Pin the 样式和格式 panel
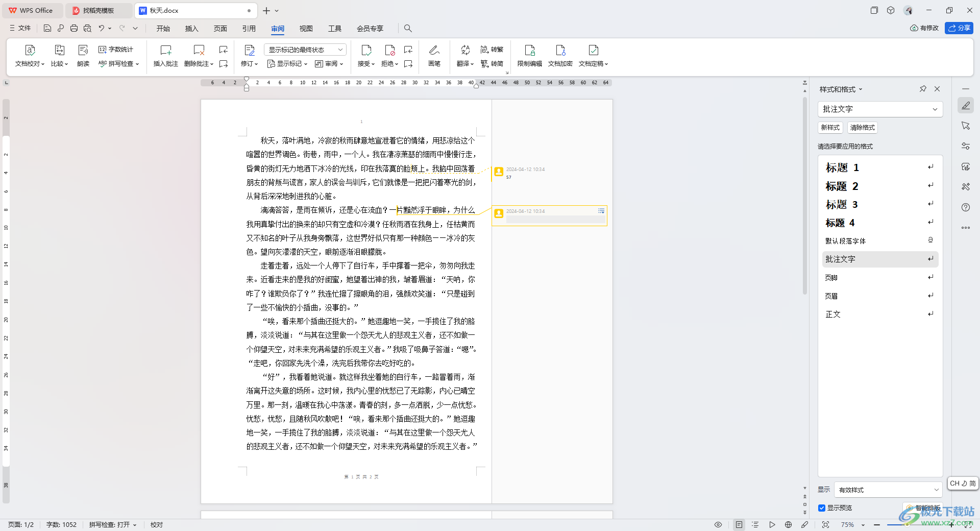This screenshot has height=531, width=980. coord(923,89)
